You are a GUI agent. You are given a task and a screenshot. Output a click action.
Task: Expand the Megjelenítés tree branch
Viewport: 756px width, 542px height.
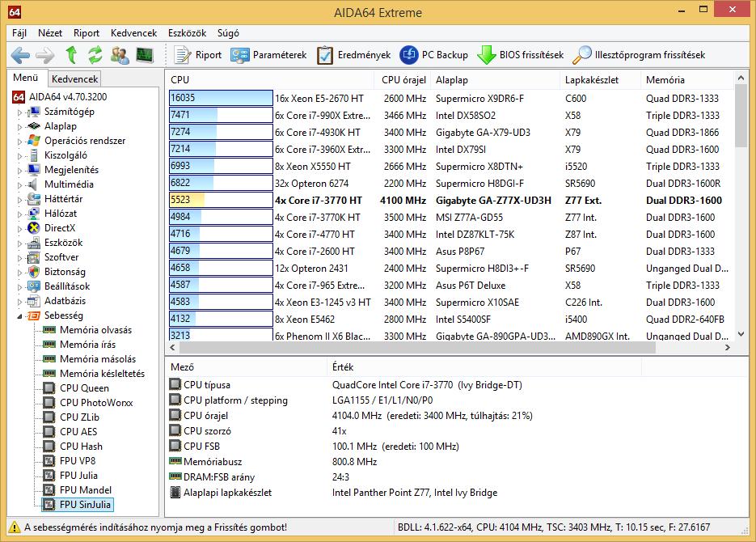point(19,171)
